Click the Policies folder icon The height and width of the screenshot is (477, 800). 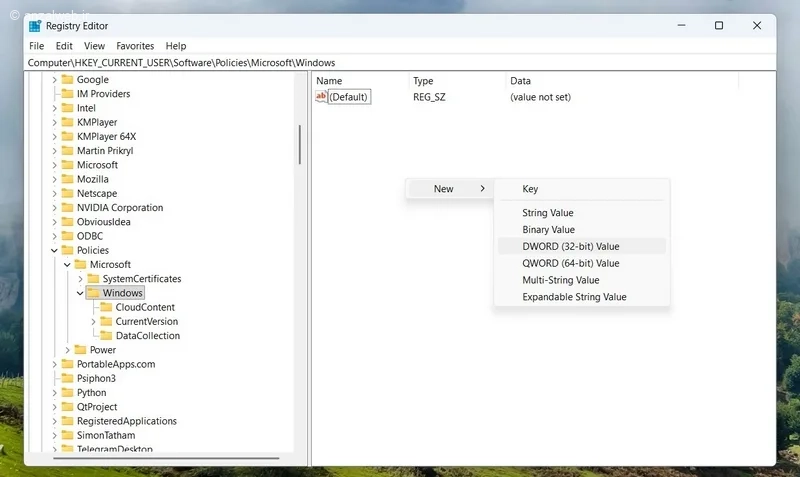point(67,250)
